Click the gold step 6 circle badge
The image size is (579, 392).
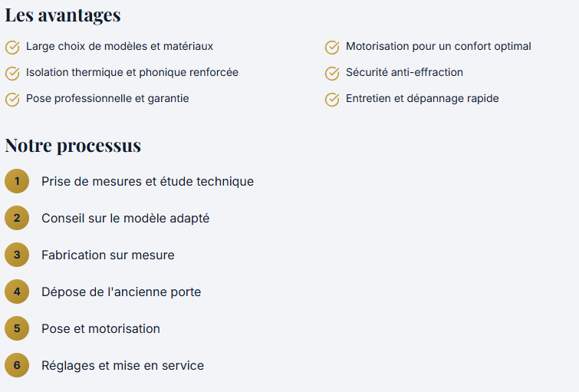17,366
